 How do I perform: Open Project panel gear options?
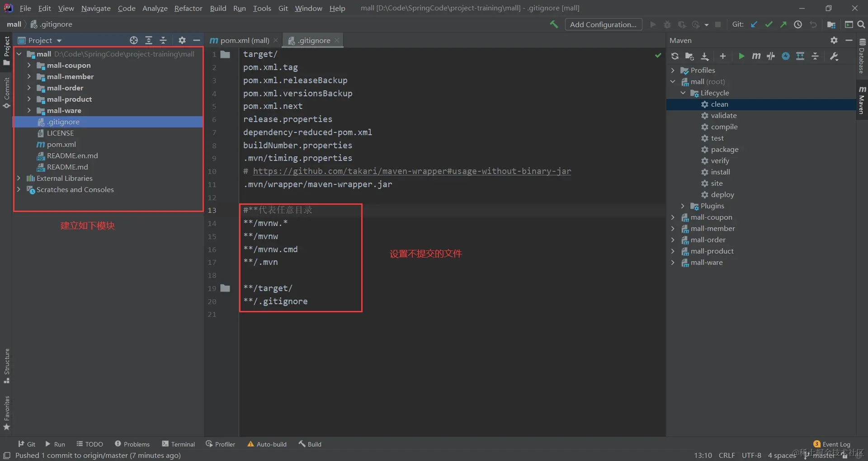click(x=182, y=40)
